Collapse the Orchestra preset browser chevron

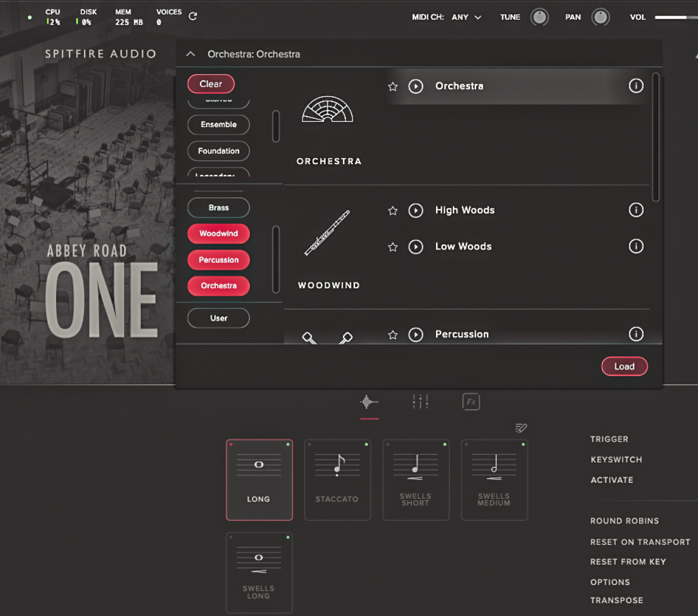pos(190,54)
